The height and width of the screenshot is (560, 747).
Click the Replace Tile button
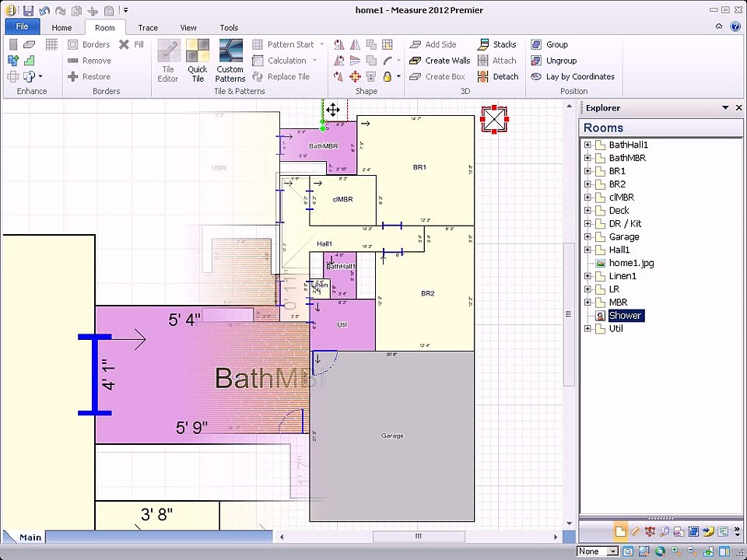pos(281,76)
